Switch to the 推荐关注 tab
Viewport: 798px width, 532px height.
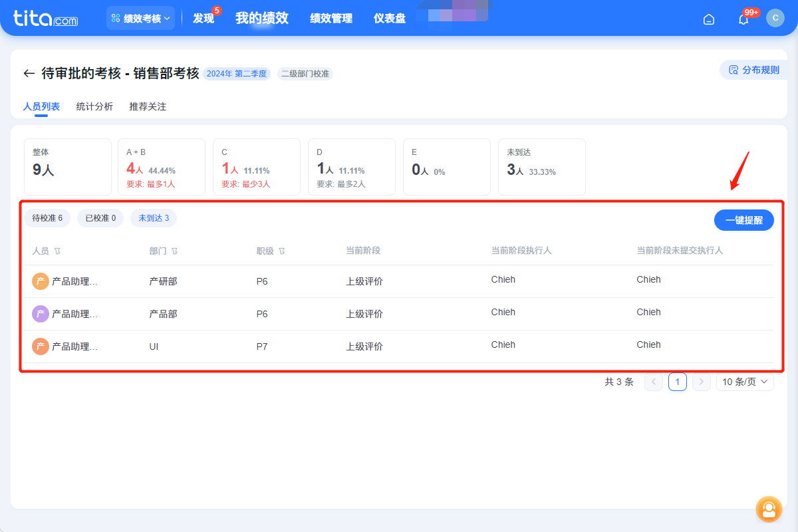[x=148, y=106]
